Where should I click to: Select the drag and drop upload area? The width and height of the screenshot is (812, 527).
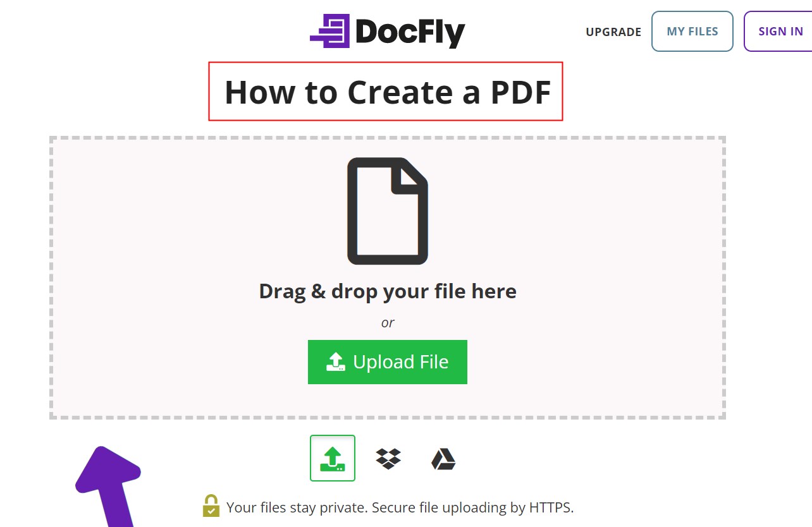(387, 276)
